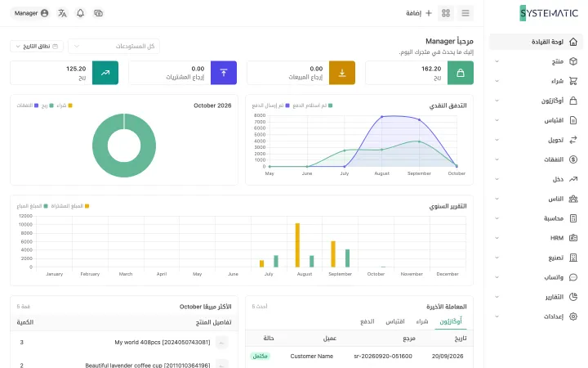Switch to اقتباس tab in recent transactions
This screenshot has height=368, width=588.
point(395,321)
